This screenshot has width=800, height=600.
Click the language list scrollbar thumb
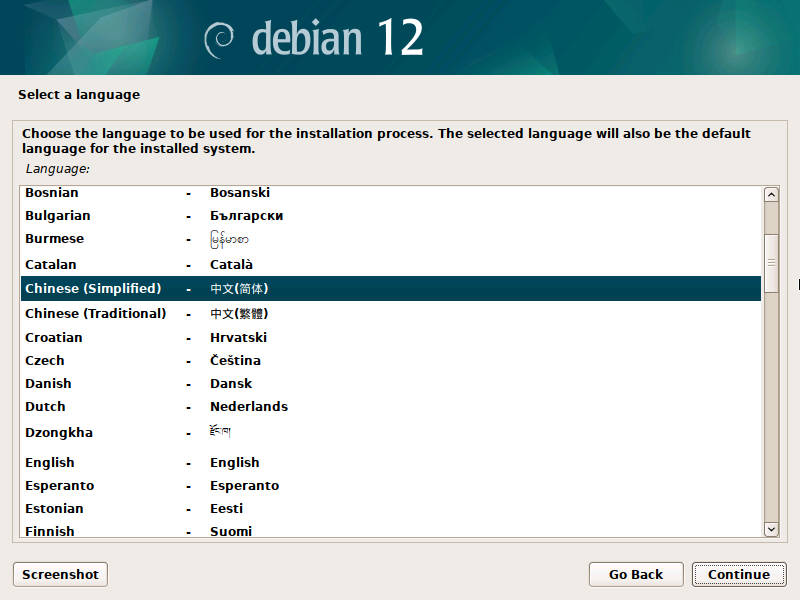click(770, 262)
